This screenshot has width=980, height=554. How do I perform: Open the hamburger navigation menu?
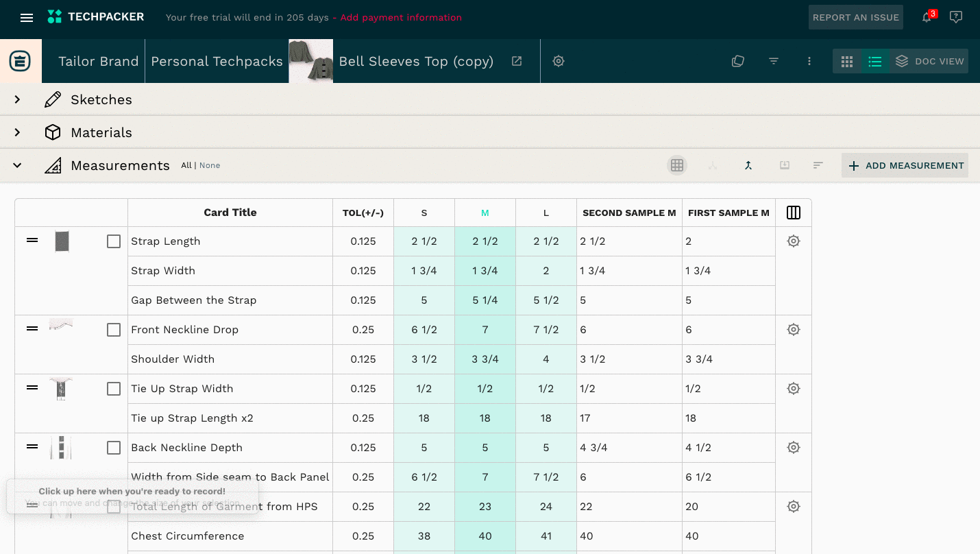(27, 18)
